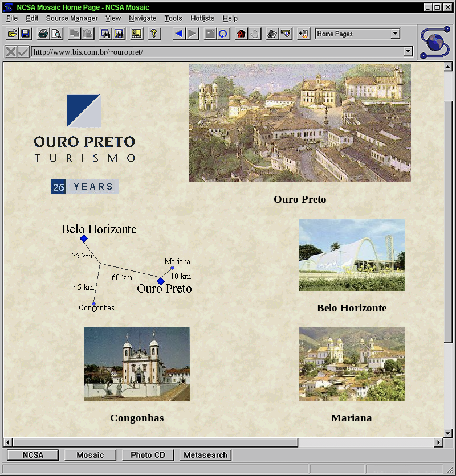The height and width of the screenshot is (476, 456).
Task: Open the Source Manager menu
Action: coord(72,18)
